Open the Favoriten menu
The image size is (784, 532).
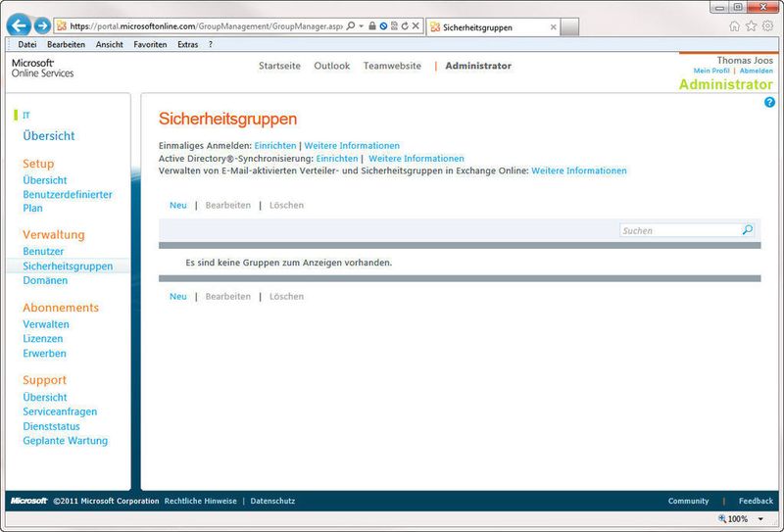(150, 44)
